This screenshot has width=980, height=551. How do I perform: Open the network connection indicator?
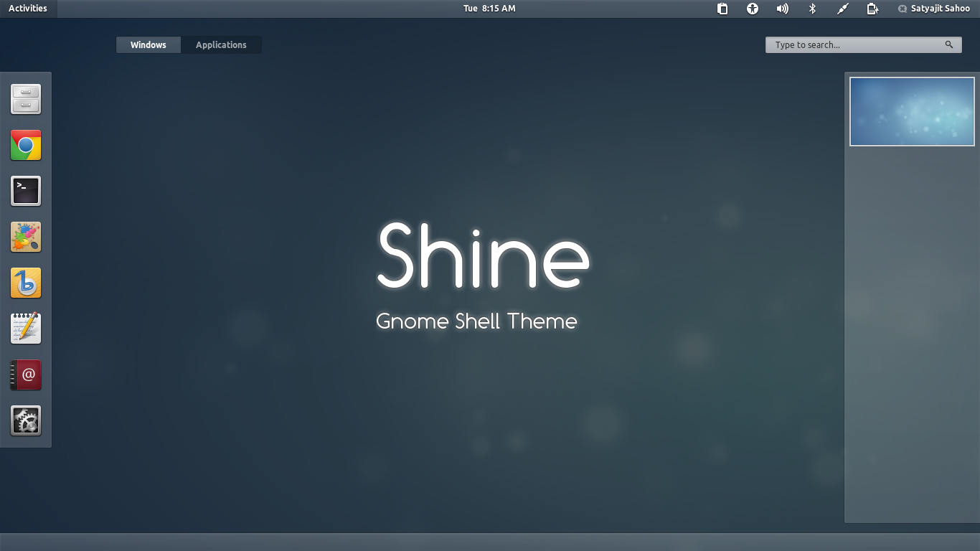click(843, 9)
